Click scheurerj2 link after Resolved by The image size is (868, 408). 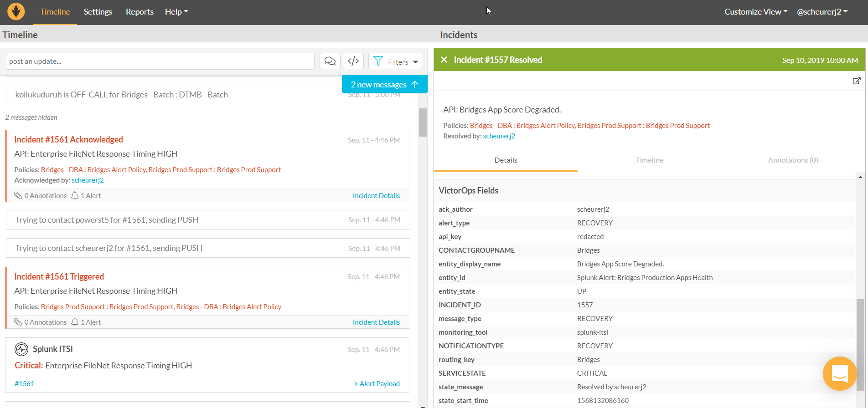pyautogui.click(x=499, y=136)
